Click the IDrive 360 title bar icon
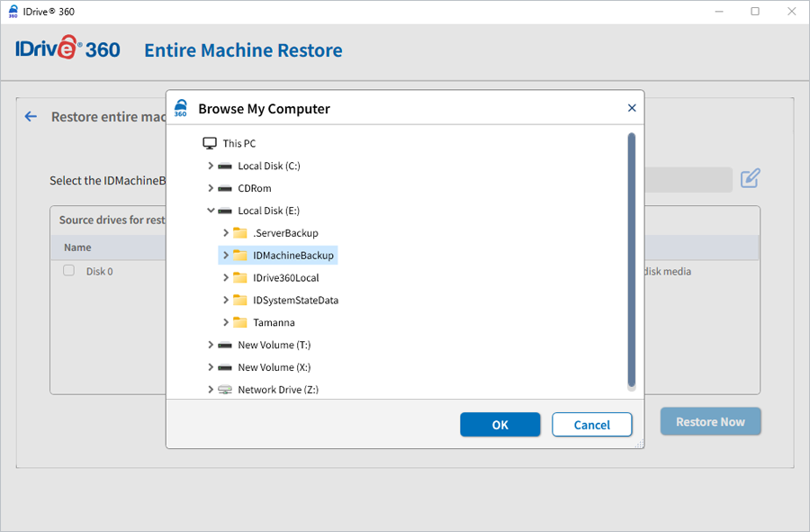 [x=13, y=12]
